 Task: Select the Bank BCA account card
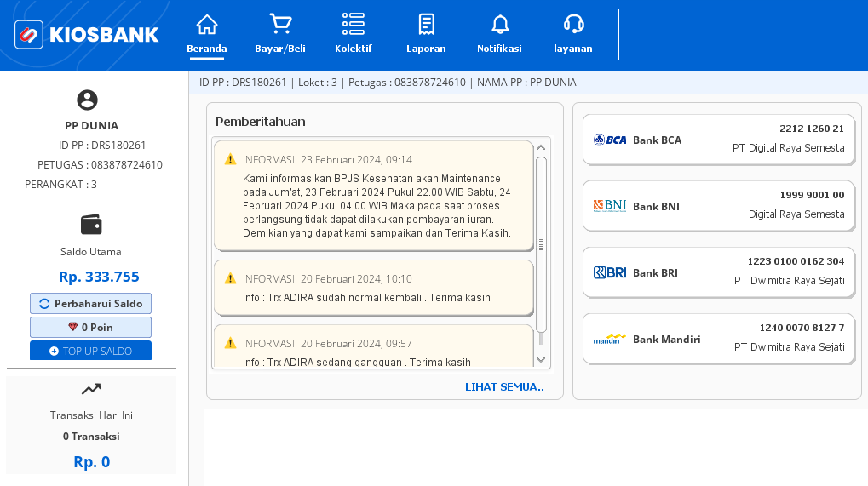719,140
